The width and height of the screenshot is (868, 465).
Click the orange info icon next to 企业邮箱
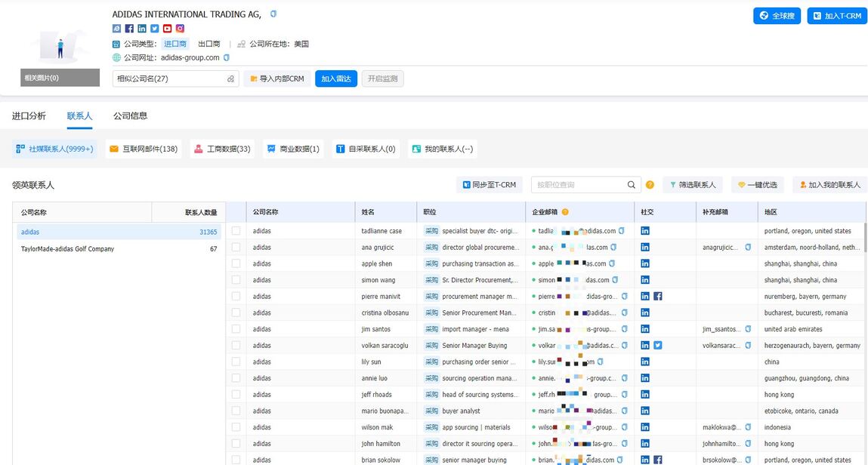coord(565,212)
